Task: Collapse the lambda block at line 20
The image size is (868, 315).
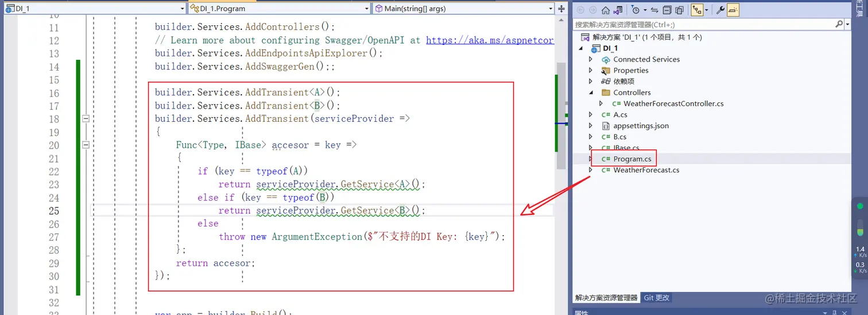Action: click(x=86, y=145)
